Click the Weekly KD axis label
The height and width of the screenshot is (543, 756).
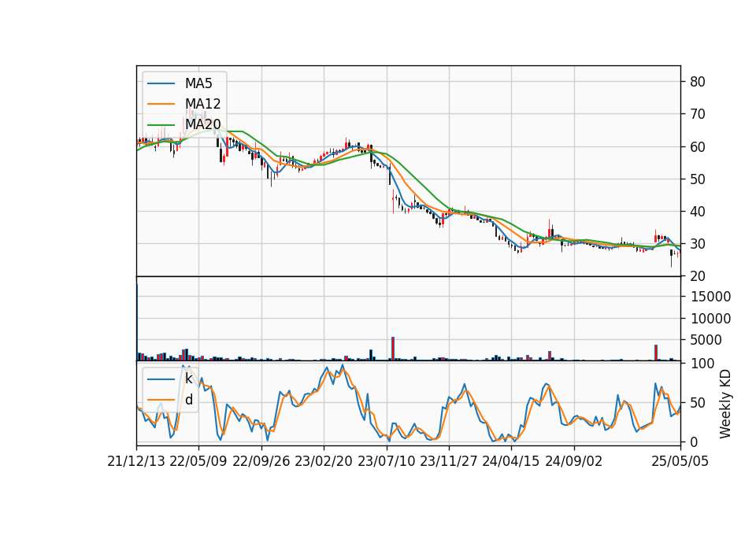click(x=724, y=404)
